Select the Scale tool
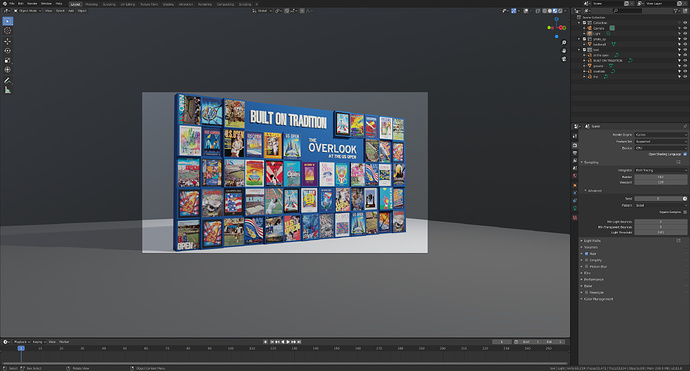Viewport: 690px width, 371px height. pos(7,60)
